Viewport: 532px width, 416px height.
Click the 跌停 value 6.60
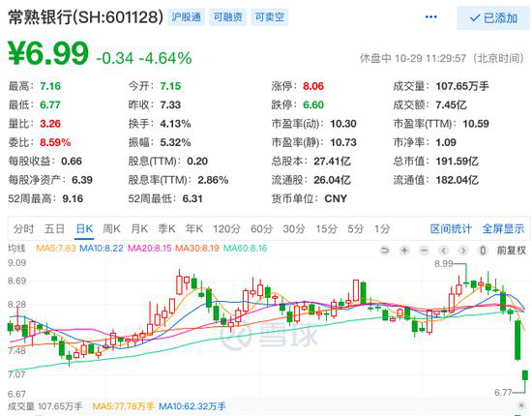313,104
